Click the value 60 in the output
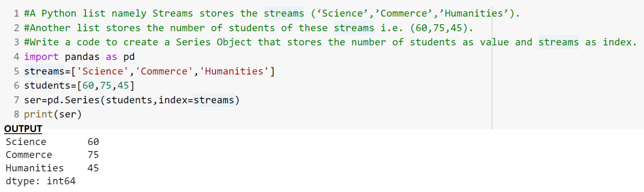This screenshot has height=192, width=644. [93, 142]
